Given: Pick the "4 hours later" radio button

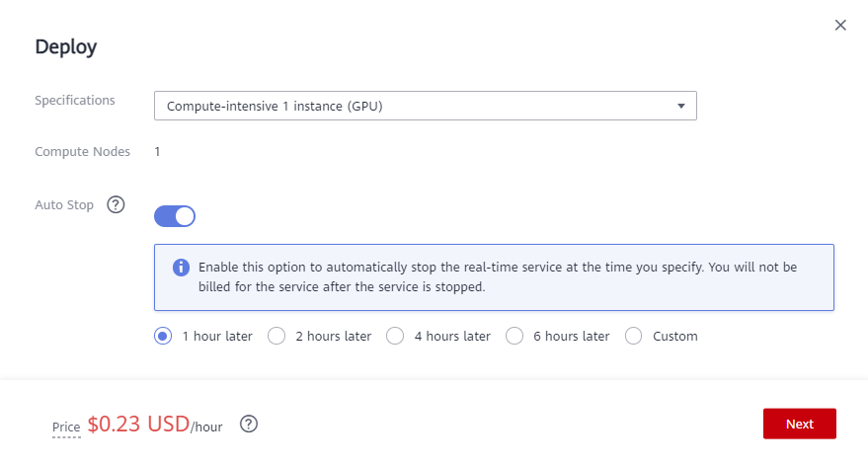Looking at the screenshot, I should click(395, 336).
